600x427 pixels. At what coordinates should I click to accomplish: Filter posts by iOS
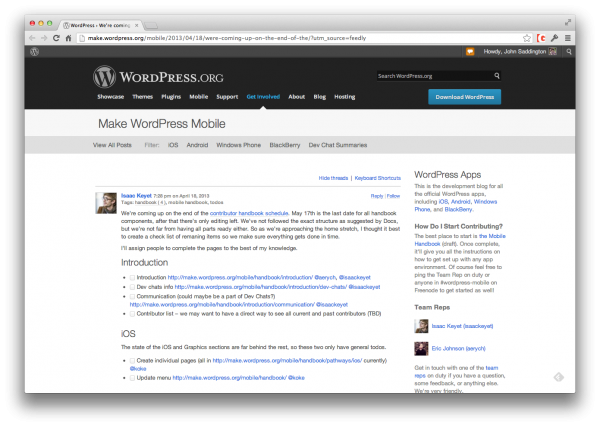[x=173, y=145]
